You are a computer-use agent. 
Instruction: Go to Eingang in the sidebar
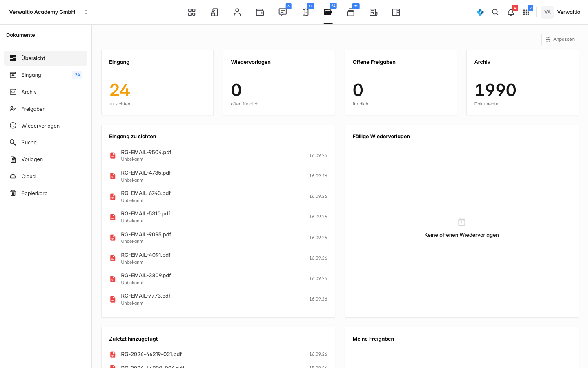tap(46, 75)
